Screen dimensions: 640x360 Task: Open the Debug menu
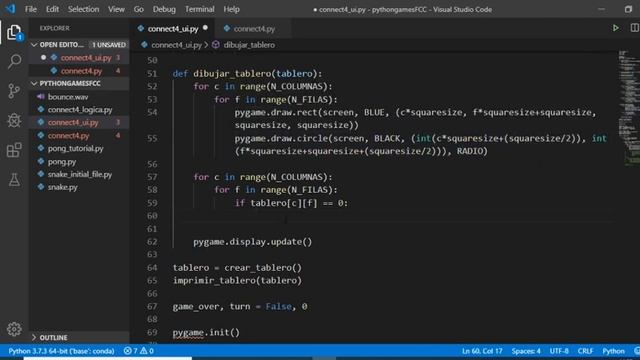164,9
